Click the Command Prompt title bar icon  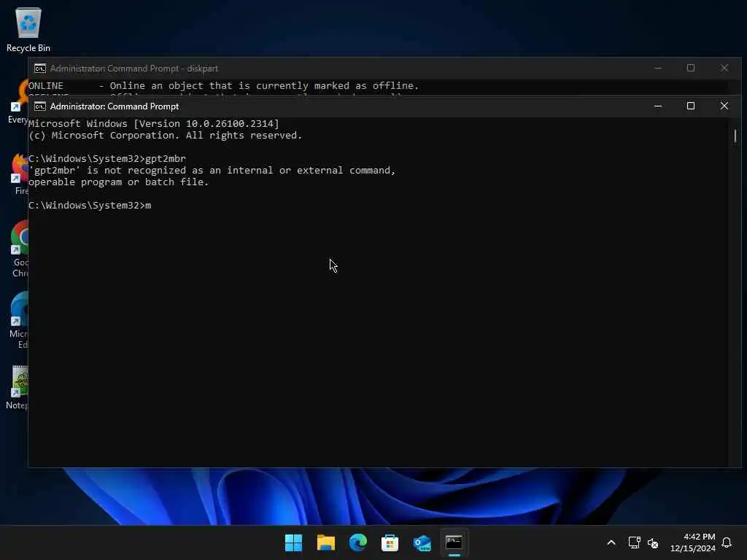click(x=40, y=106)
